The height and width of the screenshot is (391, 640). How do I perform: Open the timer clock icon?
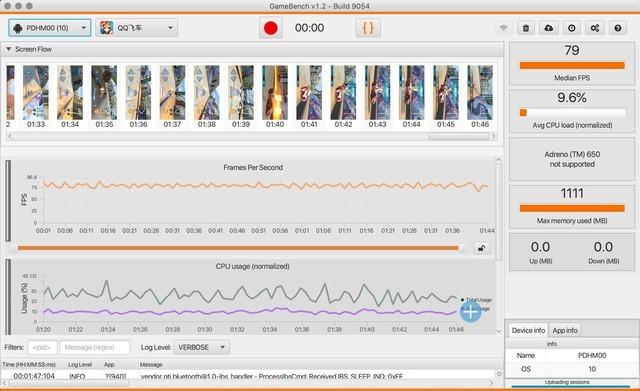pos(572,28)
